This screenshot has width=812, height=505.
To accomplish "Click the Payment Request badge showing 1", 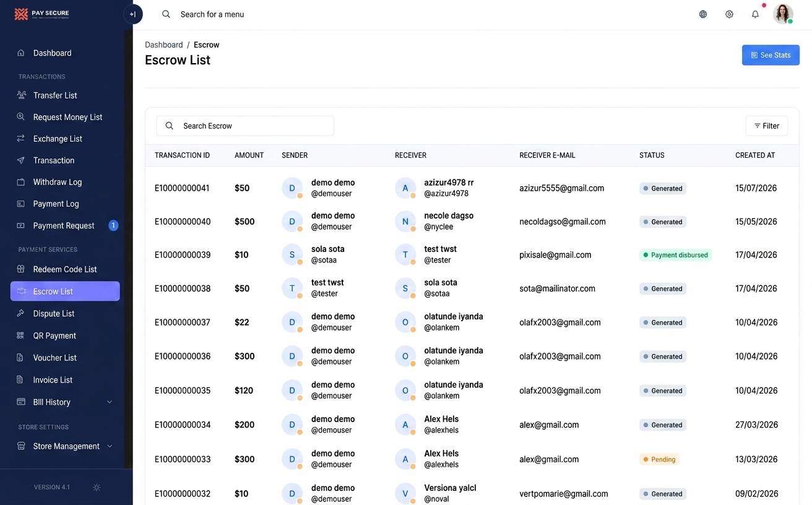I will tap(113, 225).
